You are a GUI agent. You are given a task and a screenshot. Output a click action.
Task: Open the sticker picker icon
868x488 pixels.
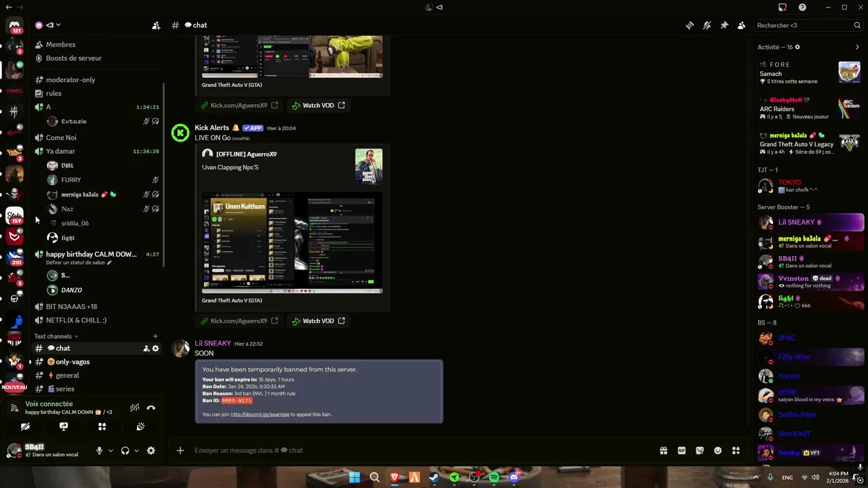700,450
